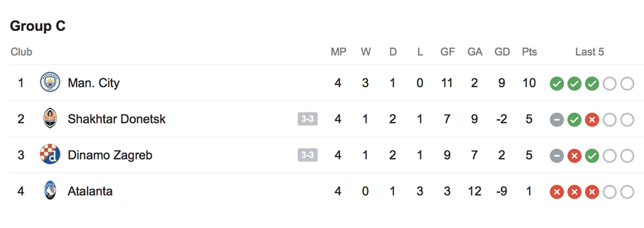Image resolution: width=644 pixels, height=228 pixels.
Task: Click the Atalanta club crest
Action: [50, 190]
